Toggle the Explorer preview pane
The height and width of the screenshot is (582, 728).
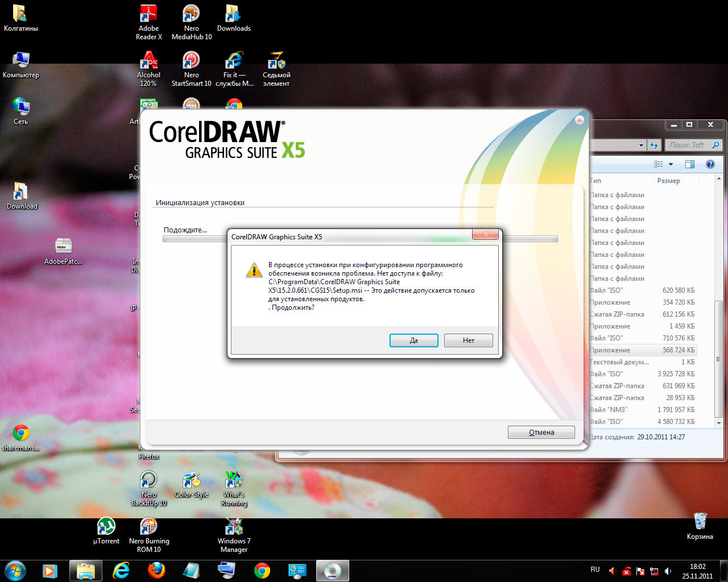pos(690,164)
